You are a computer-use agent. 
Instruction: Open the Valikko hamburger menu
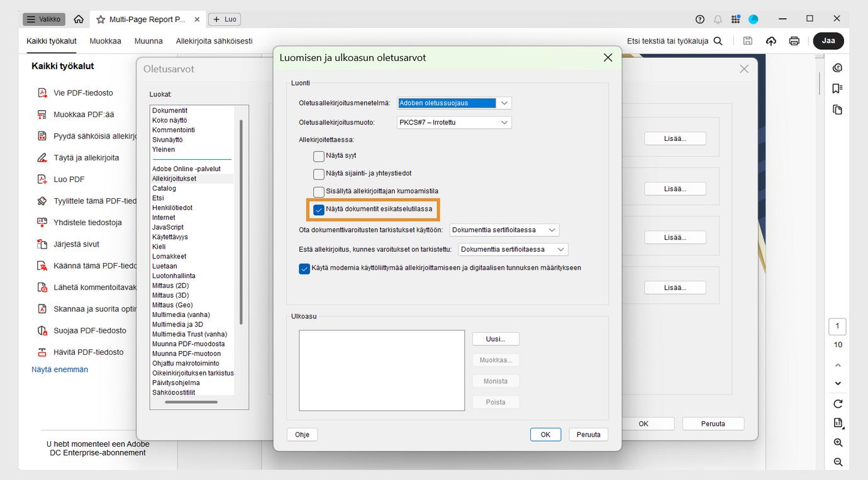[x=44, y=20]
